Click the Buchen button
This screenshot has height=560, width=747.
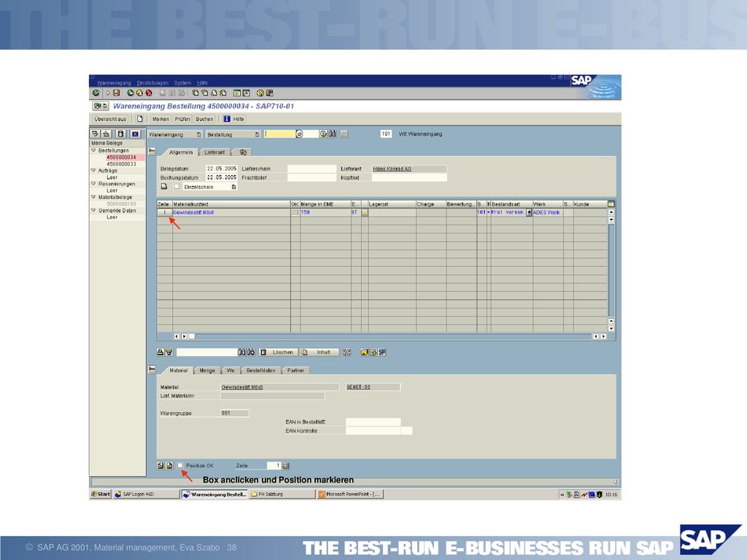tap(204, 119)
